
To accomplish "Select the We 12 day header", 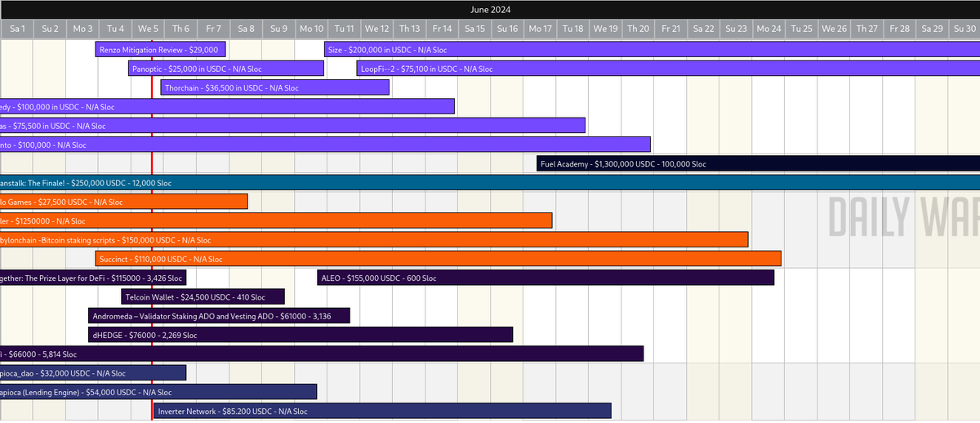I will 376,29.
